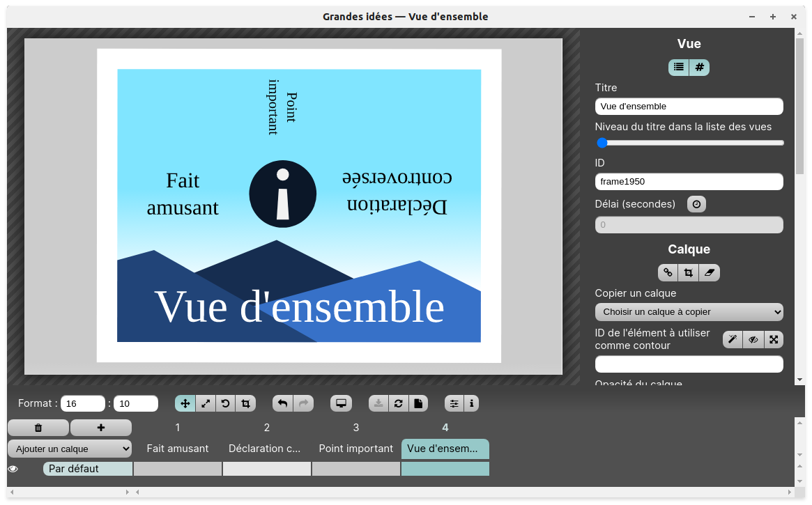Click the reload document icon
The image size is (812, 505).
397,403
